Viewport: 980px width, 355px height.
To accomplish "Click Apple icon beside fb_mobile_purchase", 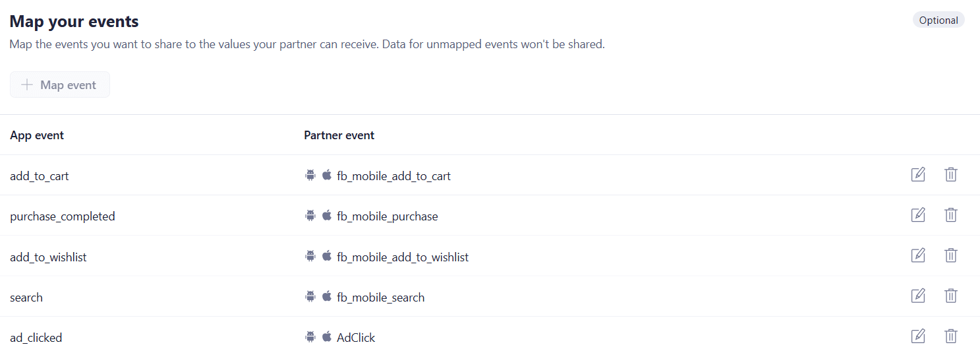I will pos(327,216).
